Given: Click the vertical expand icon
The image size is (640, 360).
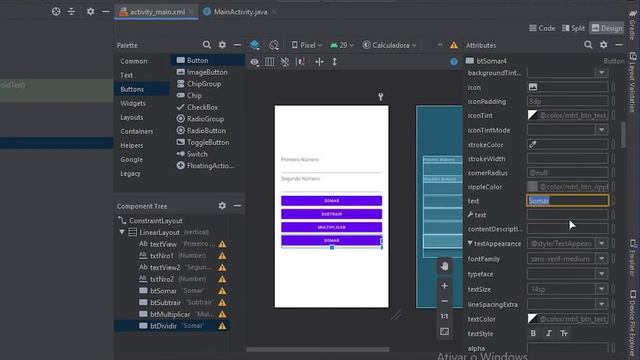Looking at the screenshot, I should click(x=334, y=62).
